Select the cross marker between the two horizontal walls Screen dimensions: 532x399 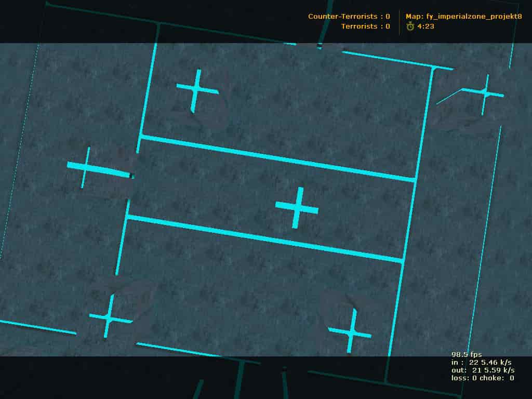297,208
